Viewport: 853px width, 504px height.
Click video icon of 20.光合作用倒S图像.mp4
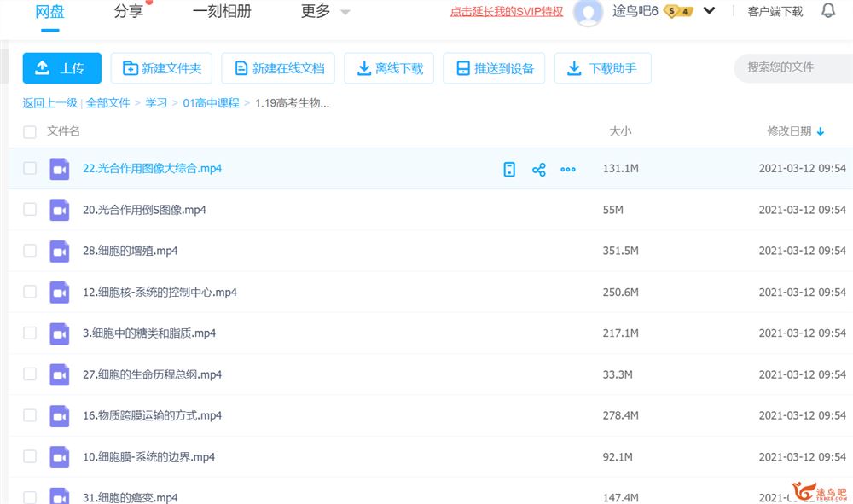coord(60,210)
